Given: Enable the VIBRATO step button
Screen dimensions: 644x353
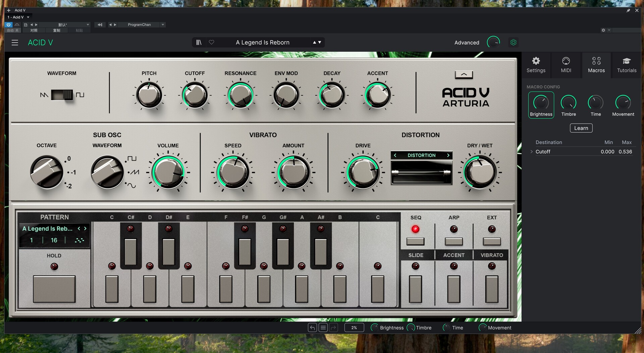Looking at the screenshot, I should pyautogui.click(x=492, y=289).
